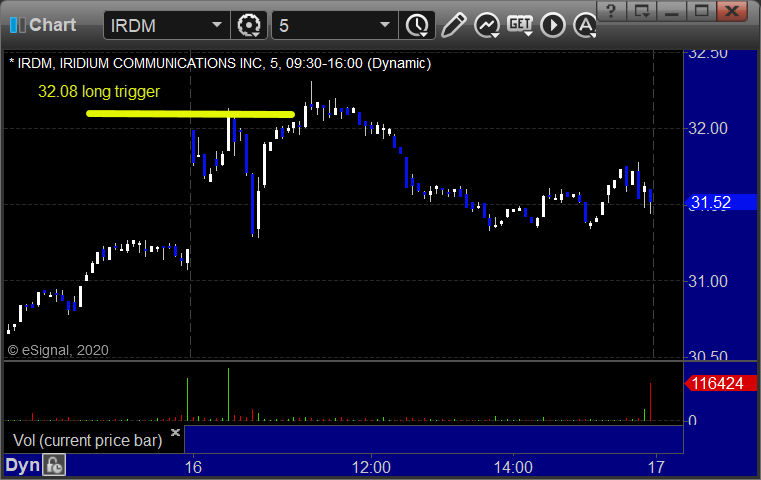Viewport: 761px width, 480px height.
Task: Click the 32.00 price axis label
Action: tap(708, 129)
